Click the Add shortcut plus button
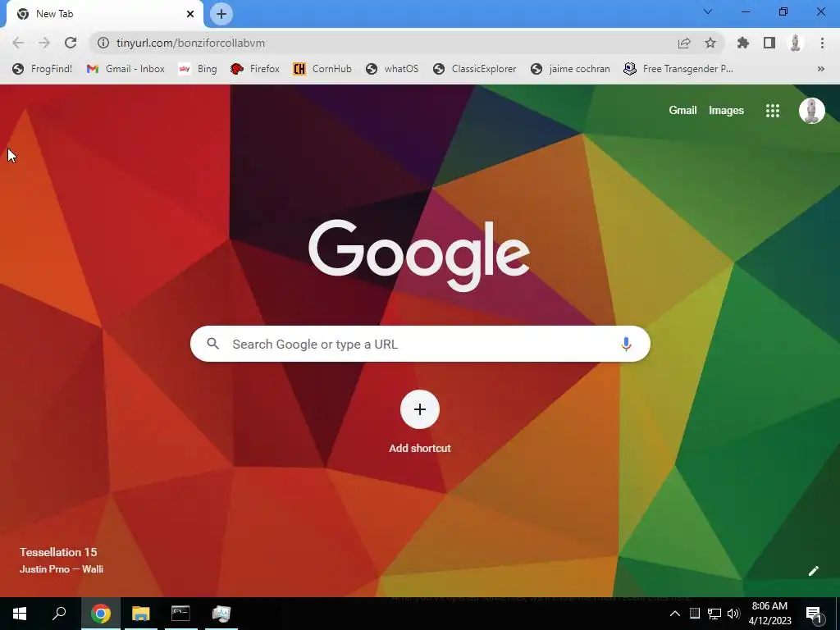 (x=420, y=409)
